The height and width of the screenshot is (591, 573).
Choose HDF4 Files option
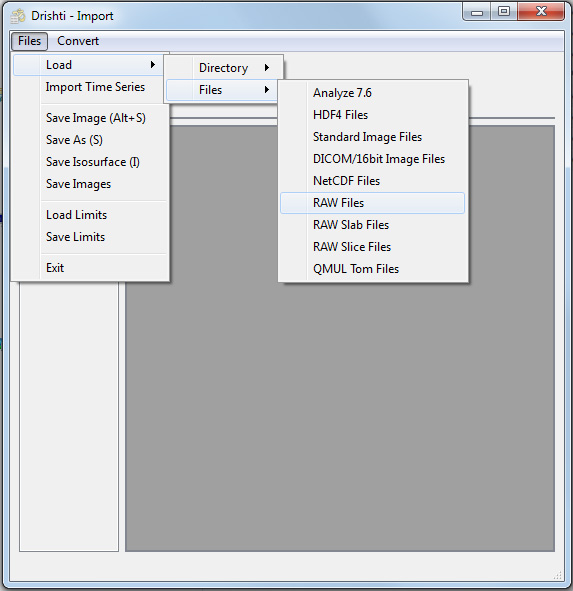pos(340,115)
